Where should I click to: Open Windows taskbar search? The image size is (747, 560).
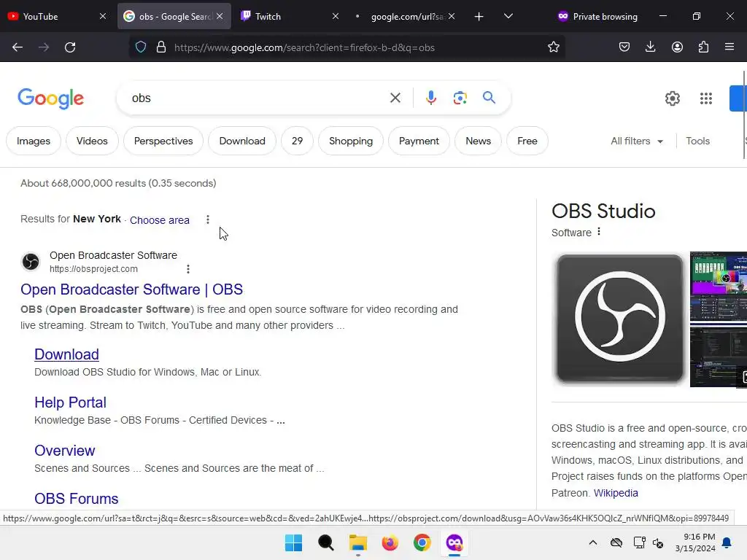tap(326, 542)
